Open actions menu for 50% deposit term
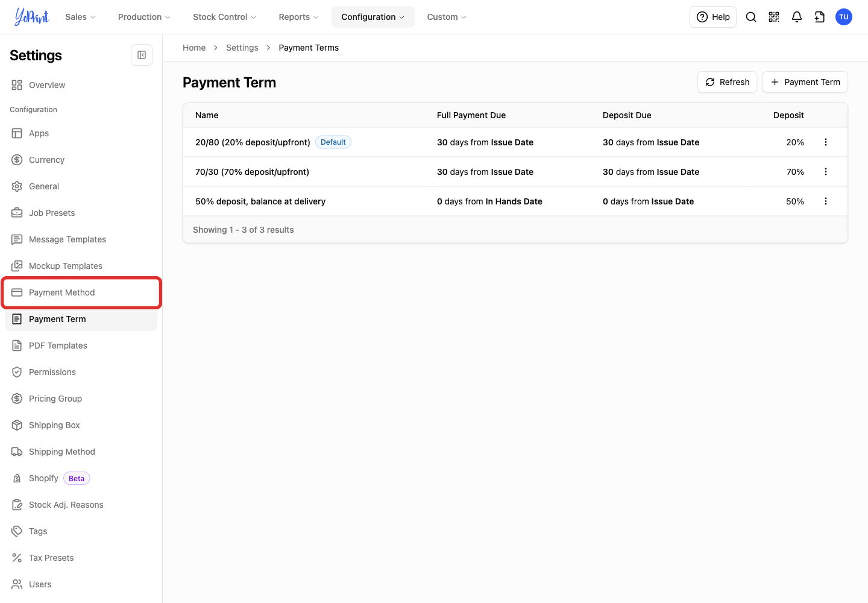868x603 pixels. (826, 201)
